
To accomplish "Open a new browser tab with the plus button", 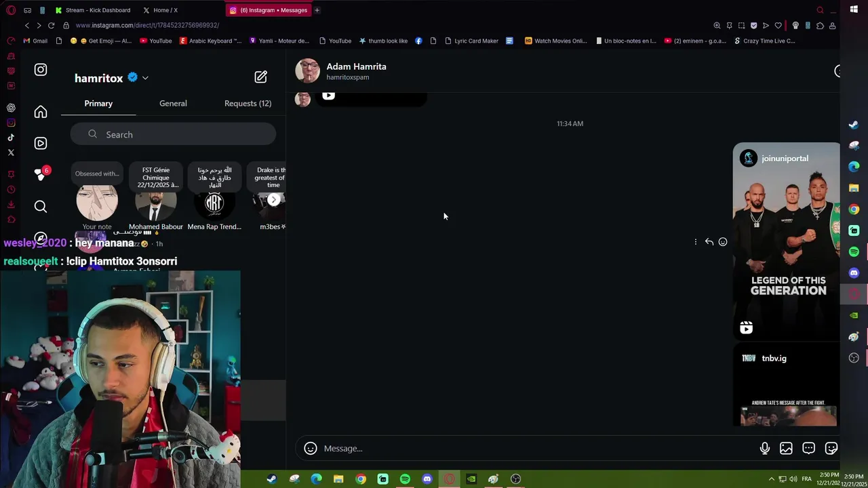I will click(317, 10).
